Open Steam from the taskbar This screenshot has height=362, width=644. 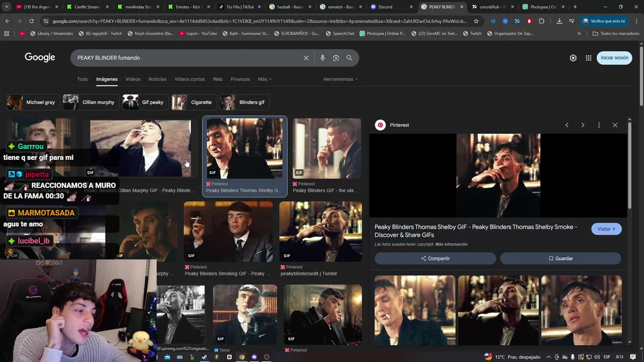204,357
